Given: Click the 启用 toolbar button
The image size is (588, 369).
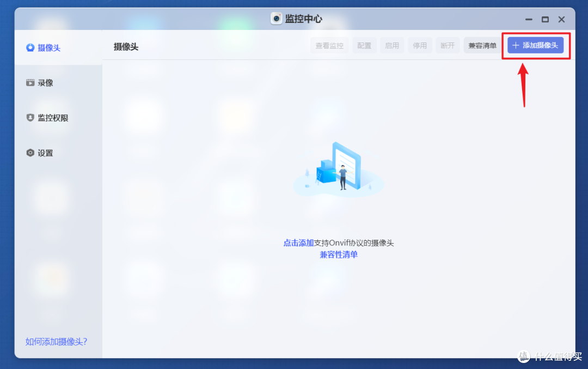Looking at the screenshot, I should pos(392,45).
